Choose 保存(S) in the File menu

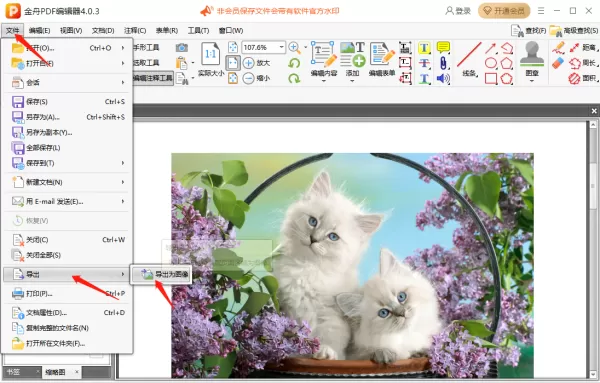point(68,101)
